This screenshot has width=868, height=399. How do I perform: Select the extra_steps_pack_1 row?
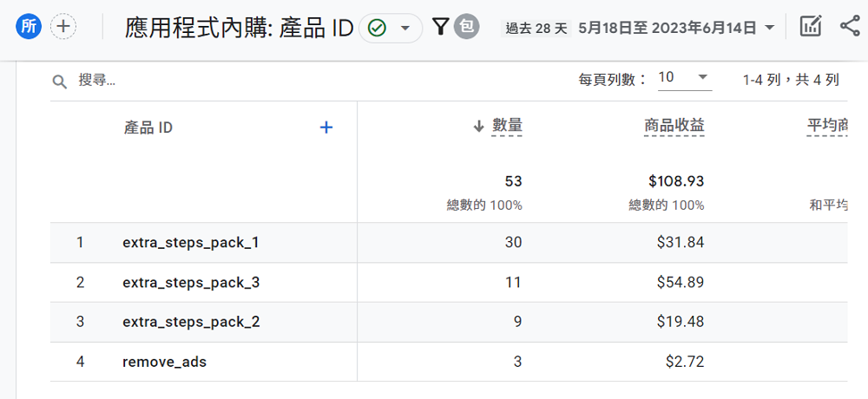pos(449,242)
